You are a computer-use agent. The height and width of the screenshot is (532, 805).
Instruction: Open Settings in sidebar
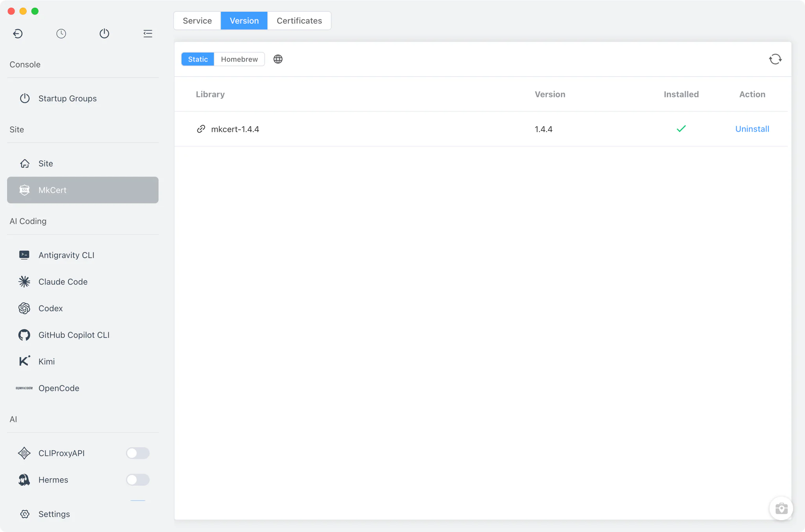click(83, 514)
